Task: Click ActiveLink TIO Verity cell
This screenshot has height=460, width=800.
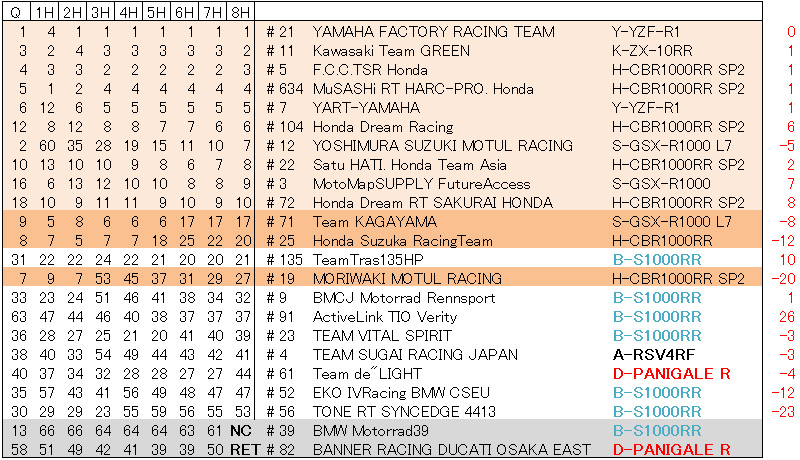Action: [x=385, y=317]
